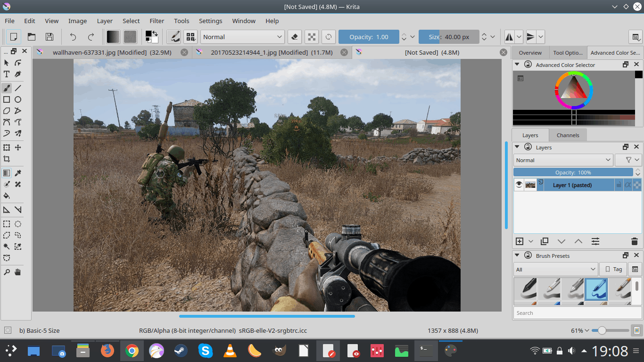Toggle alpha lock checkerboard on Layer 1

[x=637, y=185]
